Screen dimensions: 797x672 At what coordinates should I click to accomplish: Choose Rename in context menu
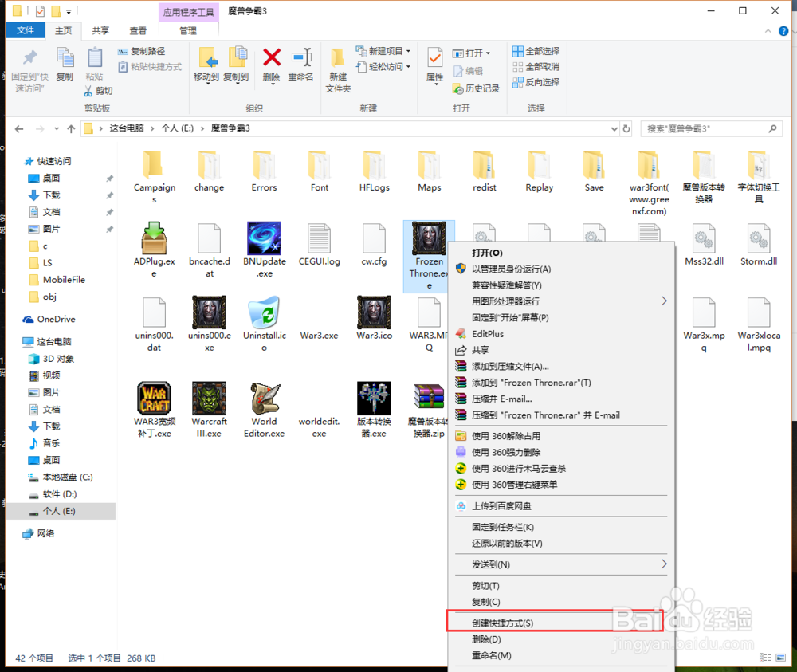click(561, 655)
